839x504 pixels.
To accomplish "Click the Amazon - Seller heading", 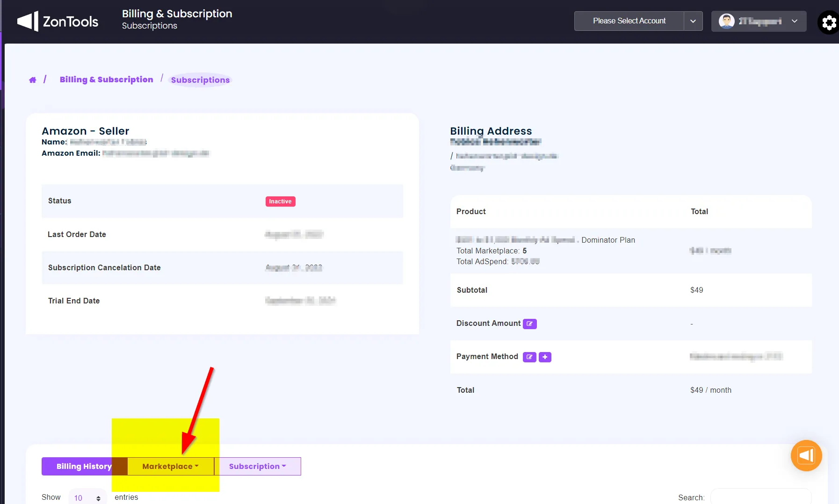I will coord(86,131).
